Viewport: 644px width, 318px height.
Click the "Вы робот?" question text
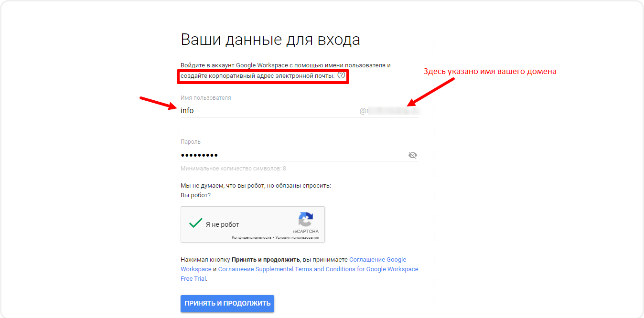pos(195,195)
